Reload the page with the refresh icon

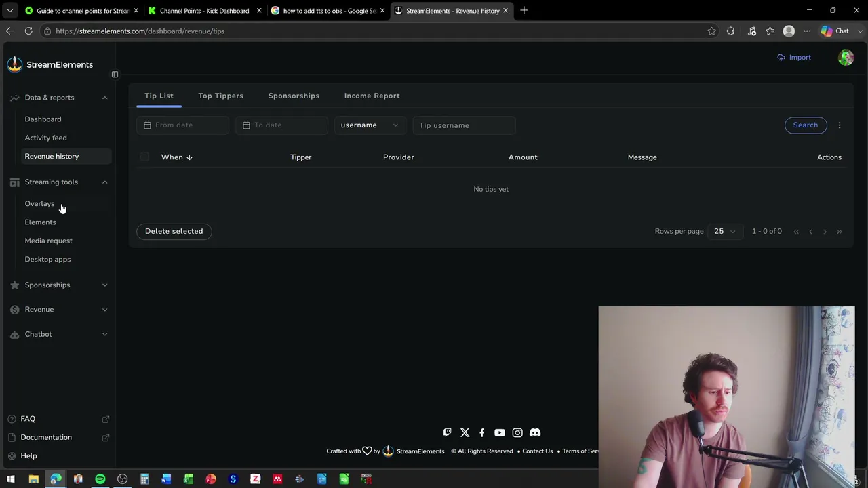[28, 31]
